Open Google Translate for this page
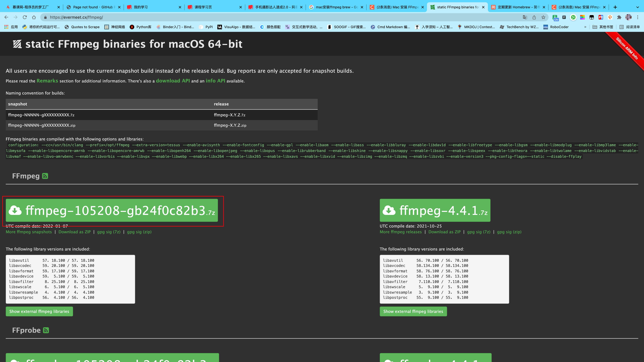Image resolution: width=644 pixels, height=362 pixels. click(x=525, y=17)
